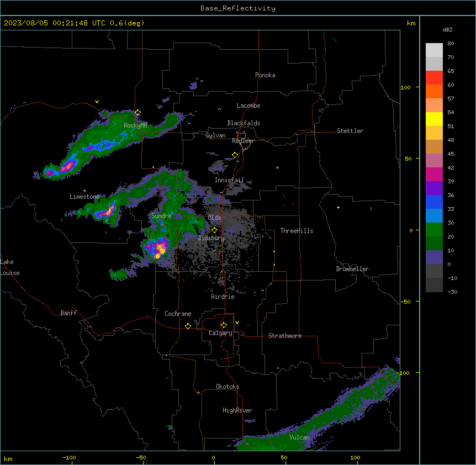Click the Cochrane label
The width and height of the screenshot is (476, 465).
(178, 314)
